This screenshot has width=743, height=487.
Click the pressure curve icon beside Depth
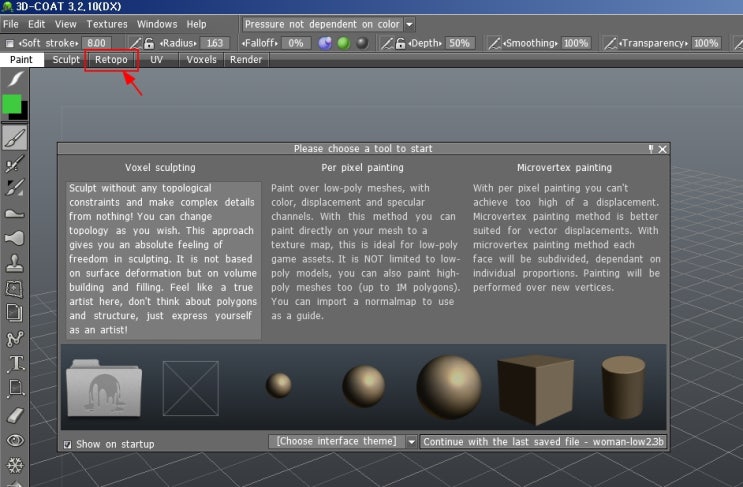tap(387, 43)
